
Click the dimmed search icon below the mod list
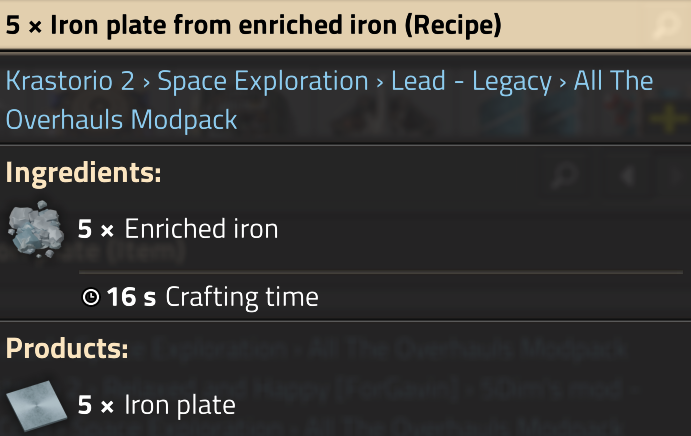(x=567, y=176)
